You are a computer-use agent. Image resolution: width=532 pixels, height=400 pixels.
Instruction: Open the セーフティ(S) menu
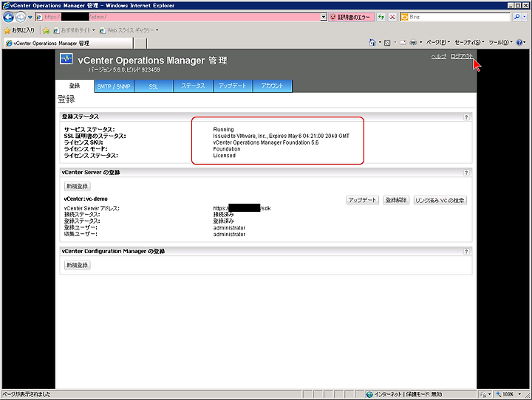(469, 42)
